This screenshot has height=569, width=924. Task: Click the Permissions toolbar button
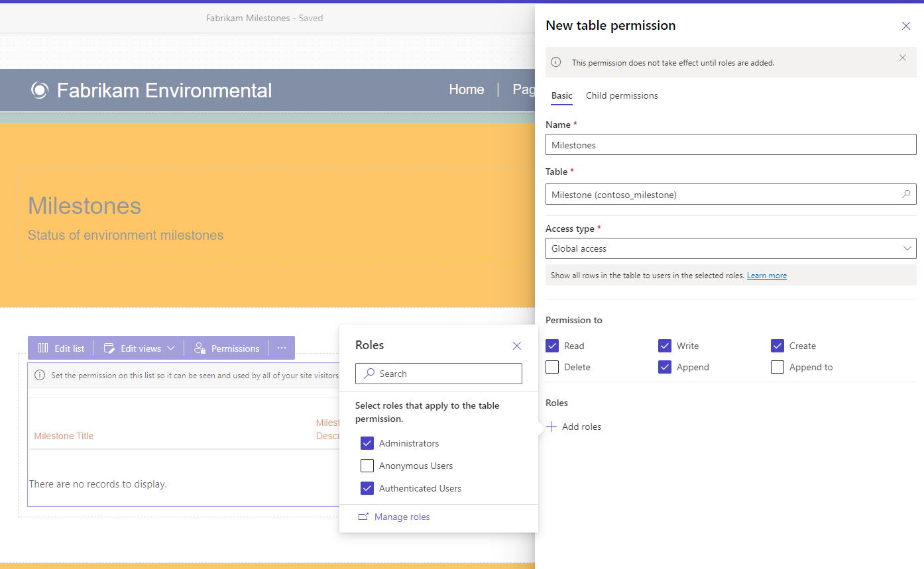[x=227, y=348]
